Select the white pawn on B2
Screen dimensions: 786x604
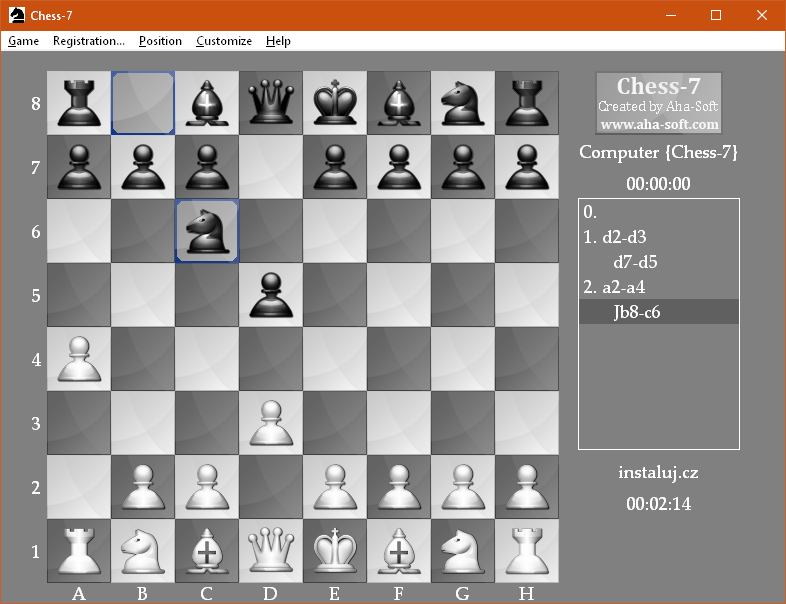[143, 487]
